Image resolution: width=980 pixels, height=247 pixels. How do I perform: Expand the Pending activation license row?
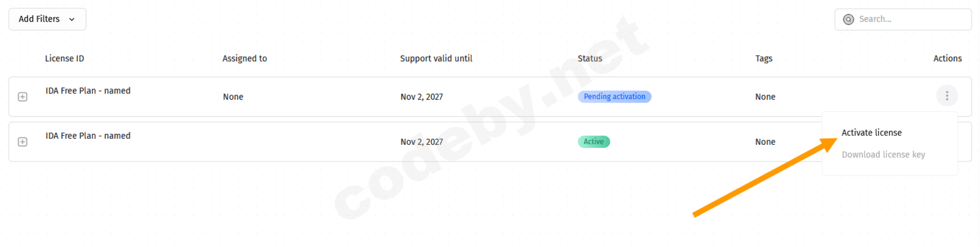(23, 97)
